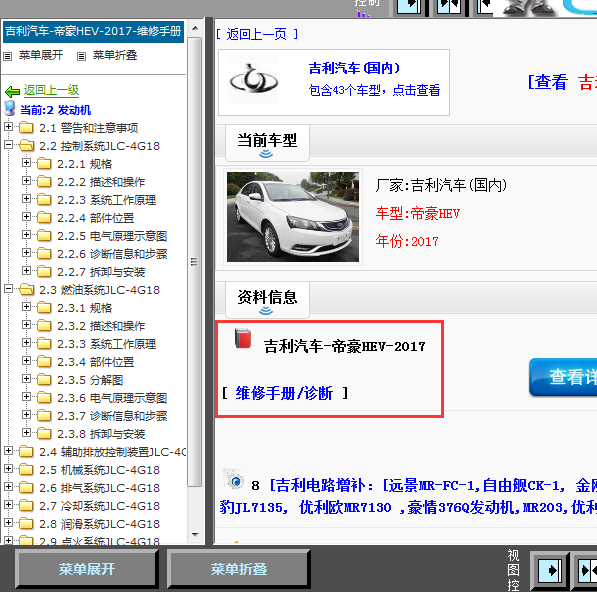Click bottom view control right-arrow icon
597x592 pixels.
click(549, 570)
